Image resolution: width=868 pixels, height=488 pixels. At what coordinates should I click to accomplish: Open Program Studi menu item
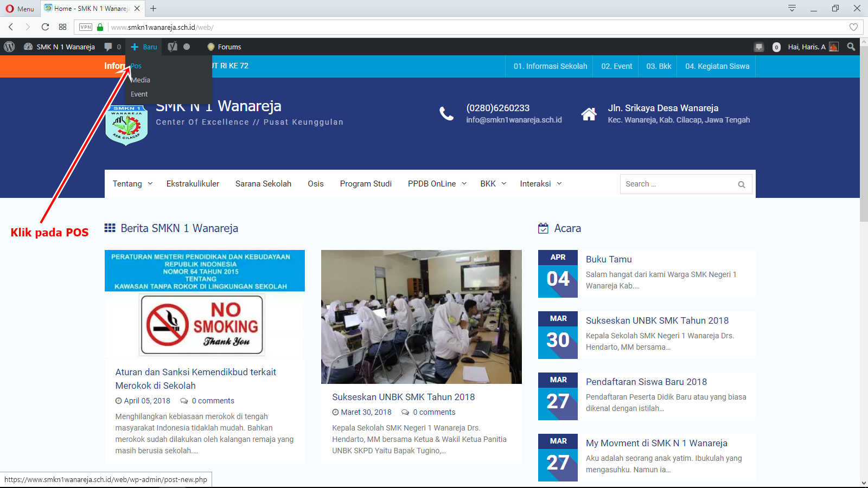[366, 184]
